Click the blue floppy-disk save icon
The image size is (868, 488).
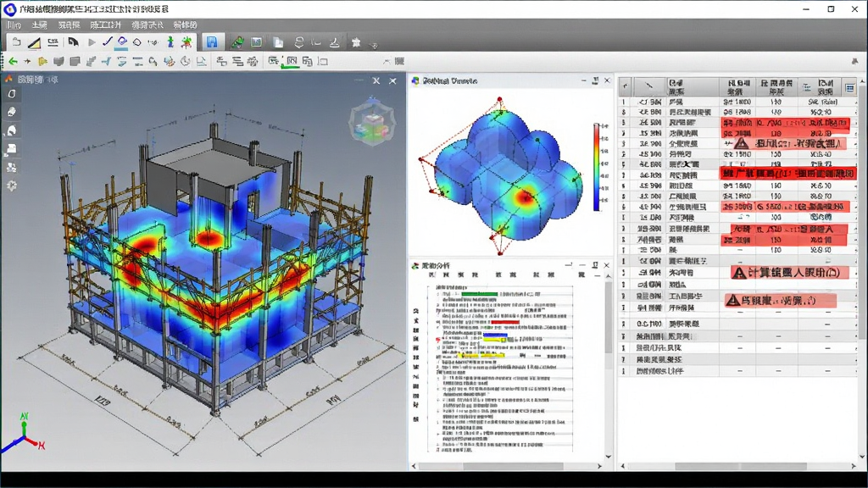click(211, 42)
